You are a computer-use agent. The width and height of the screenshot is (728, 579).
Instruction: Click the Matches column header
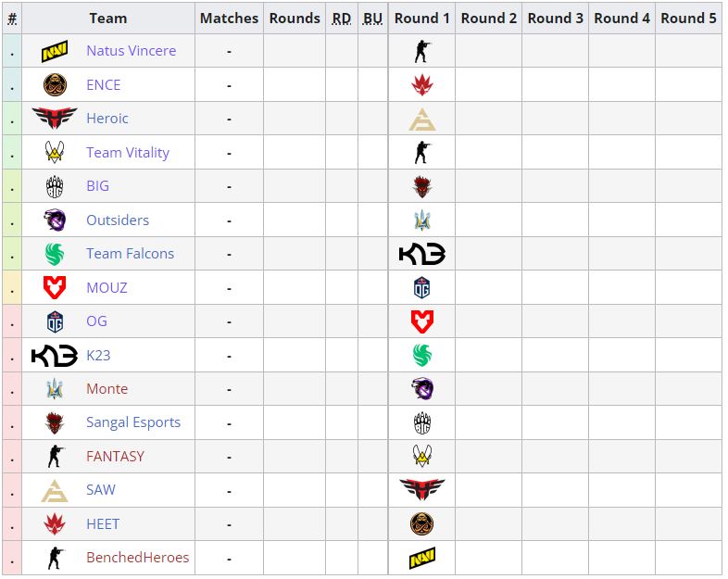[x=229, y=19]
